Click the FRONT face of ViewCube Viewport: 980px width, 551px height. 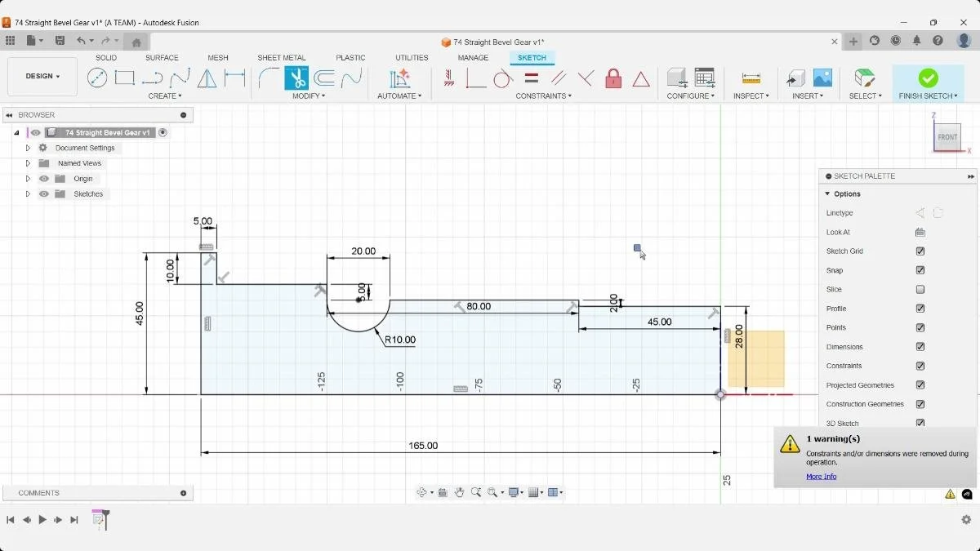(947, 137)
